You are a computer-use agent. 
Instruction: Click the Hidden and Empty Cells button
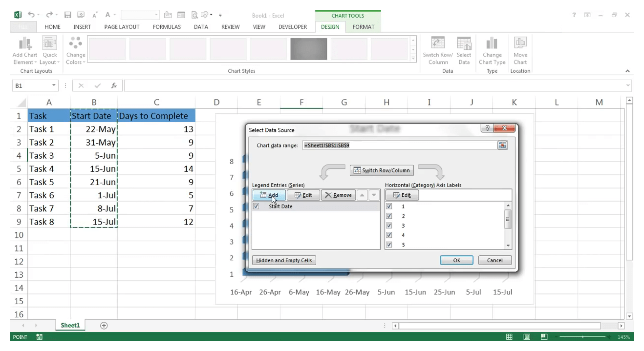tap(284, 260)
